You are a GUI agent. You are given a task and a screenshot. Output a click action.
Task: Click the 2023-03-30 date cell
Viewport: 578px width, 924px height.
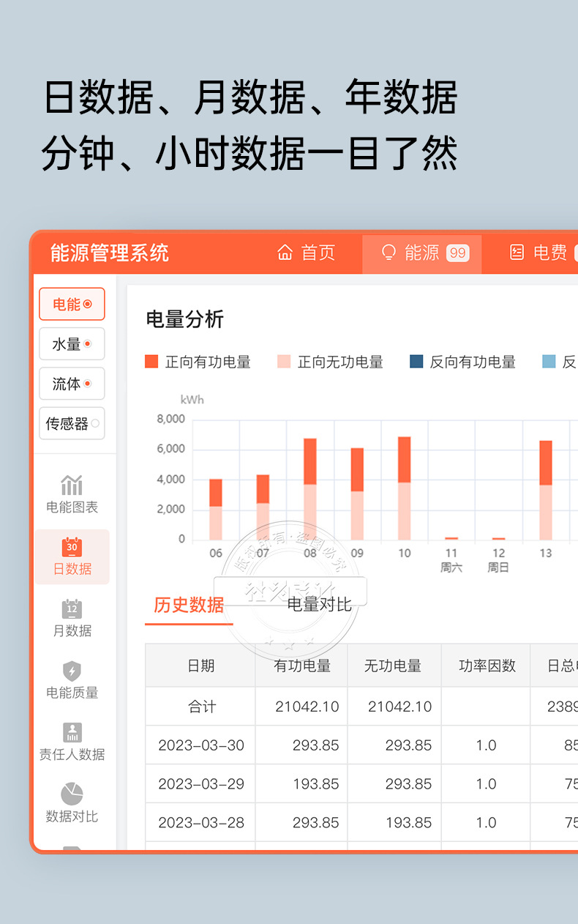coord(201,745)
